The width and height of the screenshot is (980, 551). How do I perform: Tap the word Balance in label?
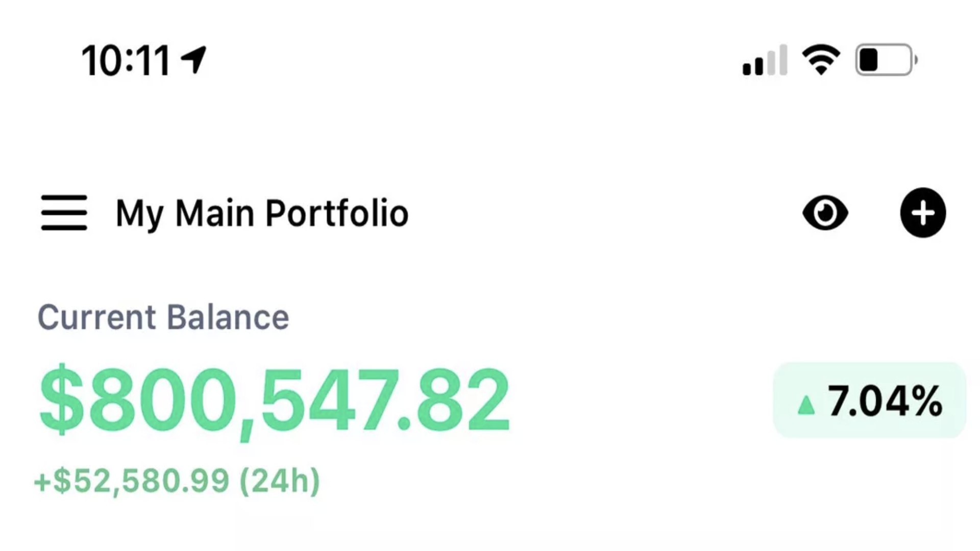[x=228, y=317]
